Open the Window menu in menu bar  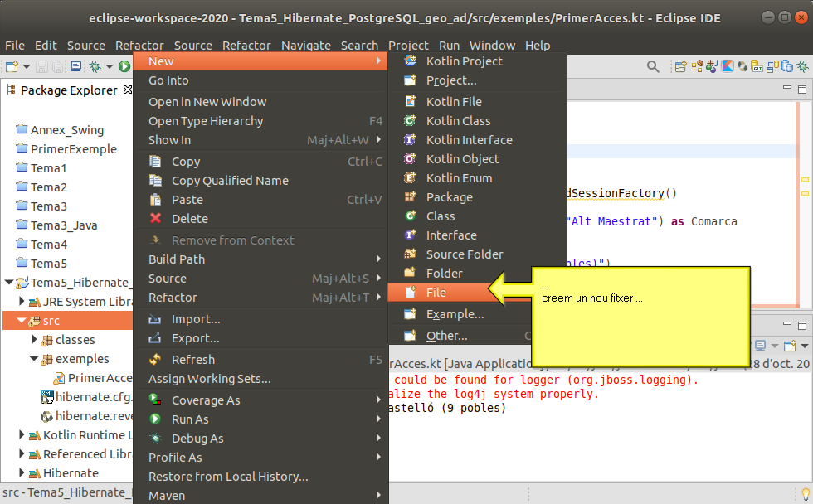[x=492, y=46]
